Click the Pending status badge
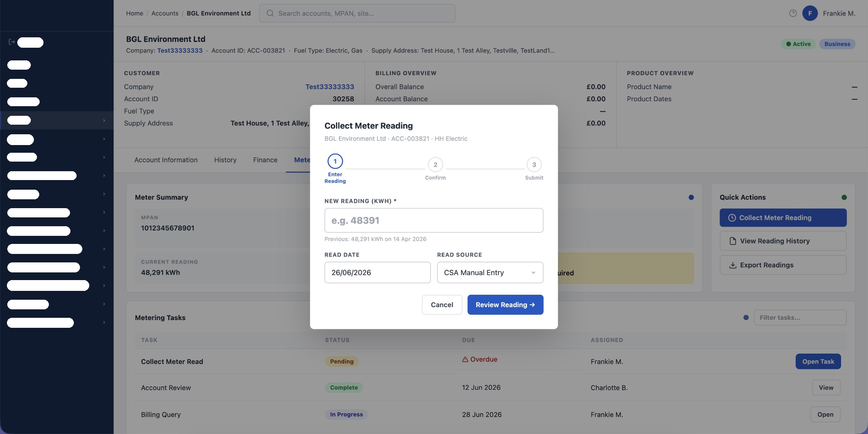Screen dimensions: 868x434 point(342,362)
